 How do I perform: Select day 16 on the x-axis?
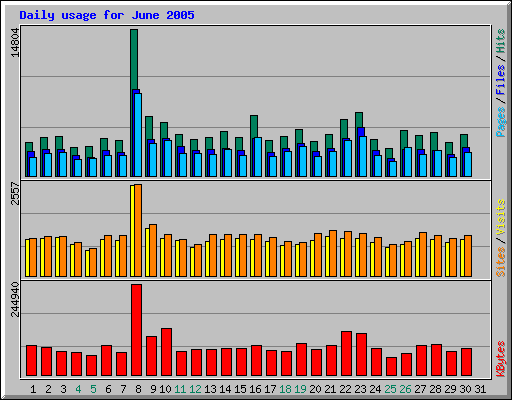[255, 389]
